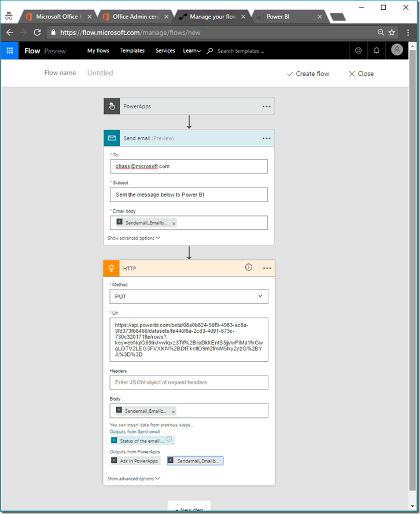Viewport: 420px width, 514px height.
Task: Open the HTTP step ellipsis menu
Action: tap(267, 268)
